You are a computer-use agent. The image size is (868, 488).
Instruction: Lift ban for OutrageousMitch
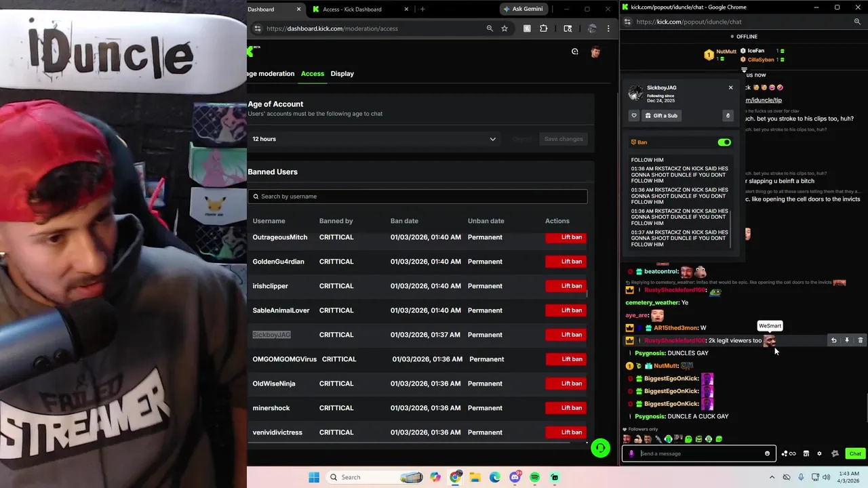click(566, 237)
